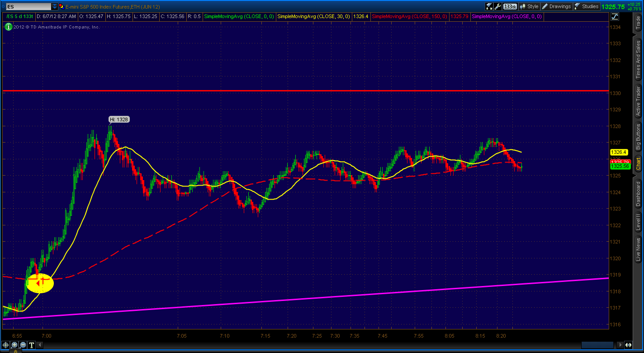
Task: Open the Big Buttons side tab
Action: [x=638, y=137]
